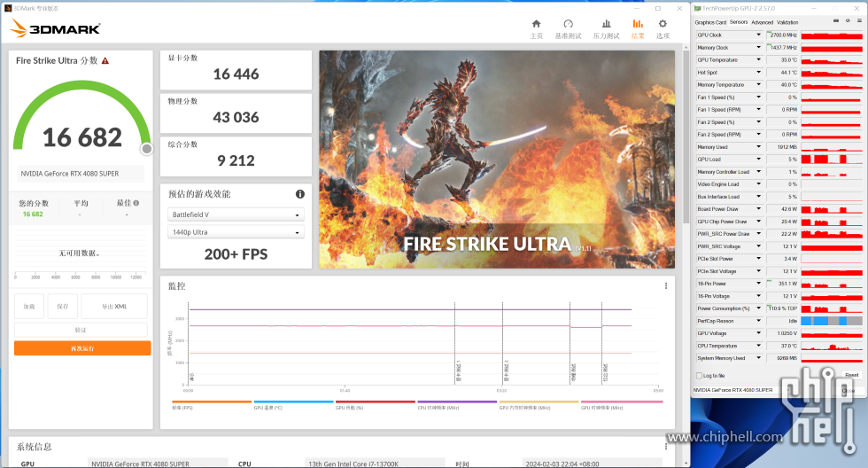868x468 pixels.
Task: Click the Fire Strike Ultra artwork image
Action: coord(497,160)
